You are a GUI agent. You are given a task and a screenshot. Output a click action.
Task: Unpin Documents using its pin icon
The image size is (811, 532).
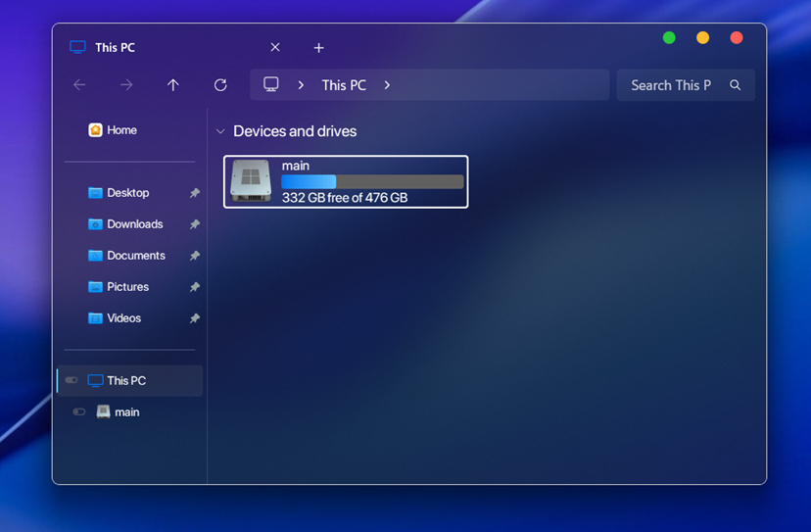(195, 256)
